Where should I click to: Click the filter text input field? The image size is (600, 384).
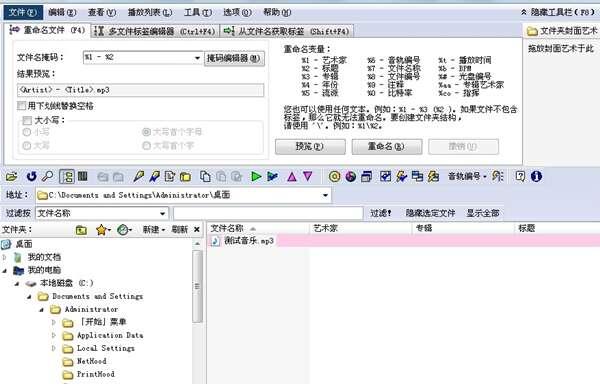point(268,213)
